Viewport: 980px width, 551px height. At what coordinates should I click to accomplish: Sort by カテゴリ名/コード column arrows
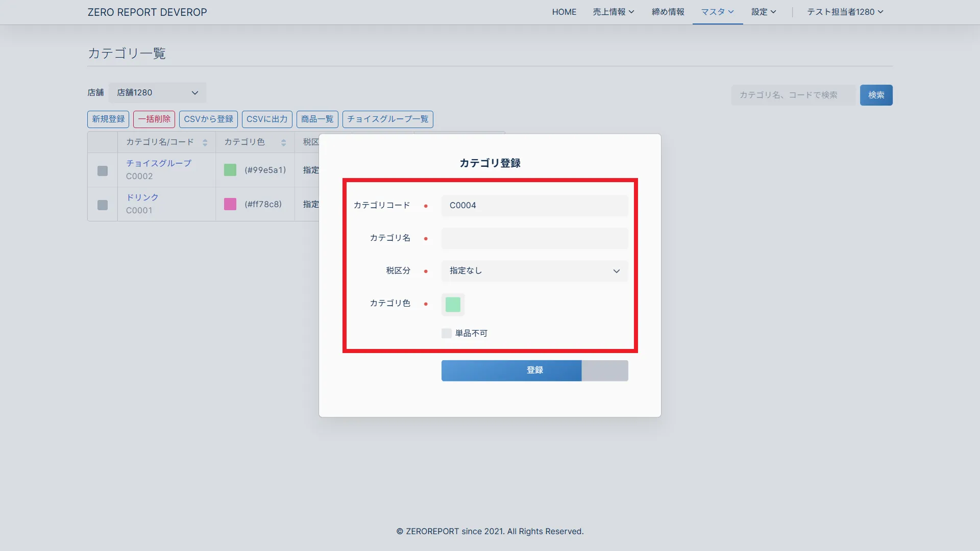pyautogui.click(x=205, y=143)
